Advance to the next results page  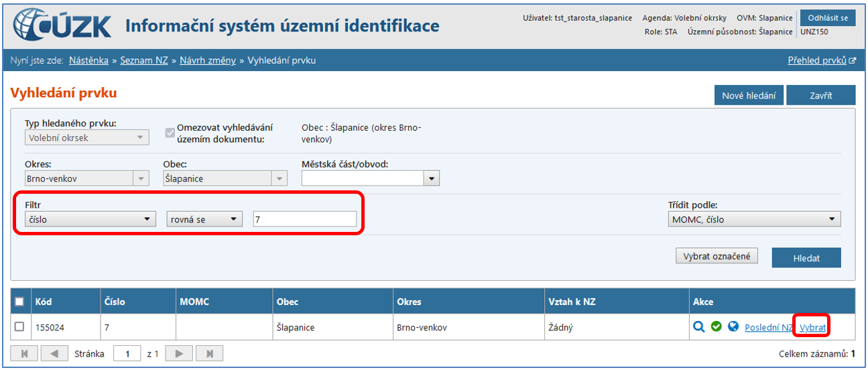pyautogui.click(x=179, y=353)
